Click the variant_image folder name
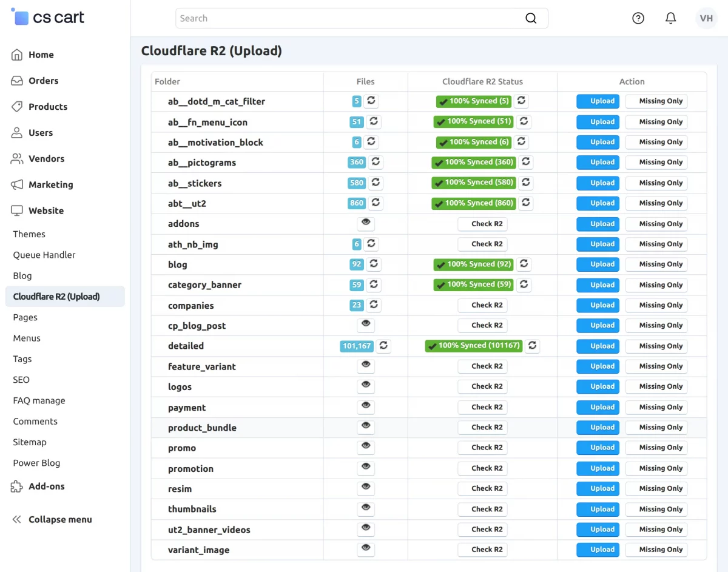The width and height of the screenshot is (728, 572). coord(198,550)
